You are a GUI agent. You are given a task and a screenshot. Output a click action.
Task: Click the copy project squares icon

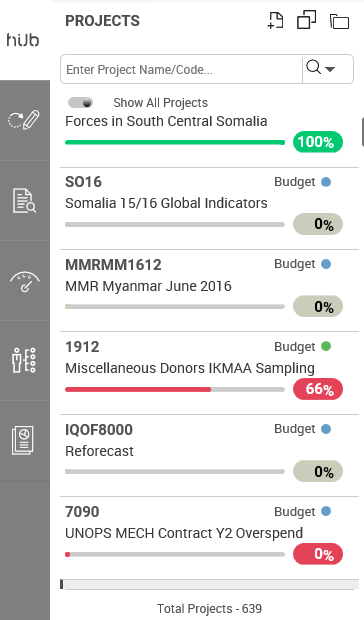point(306,20)
